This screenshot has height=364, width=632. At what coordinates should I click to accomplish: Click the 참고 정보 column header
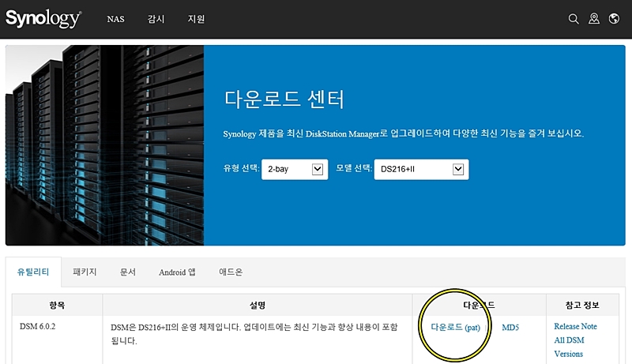tap(582, 305)
